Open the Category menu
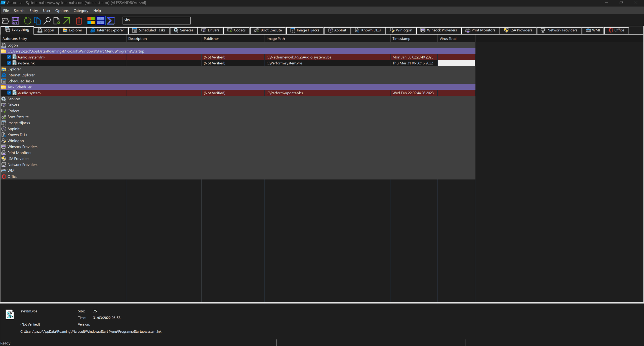 [81, 11]
